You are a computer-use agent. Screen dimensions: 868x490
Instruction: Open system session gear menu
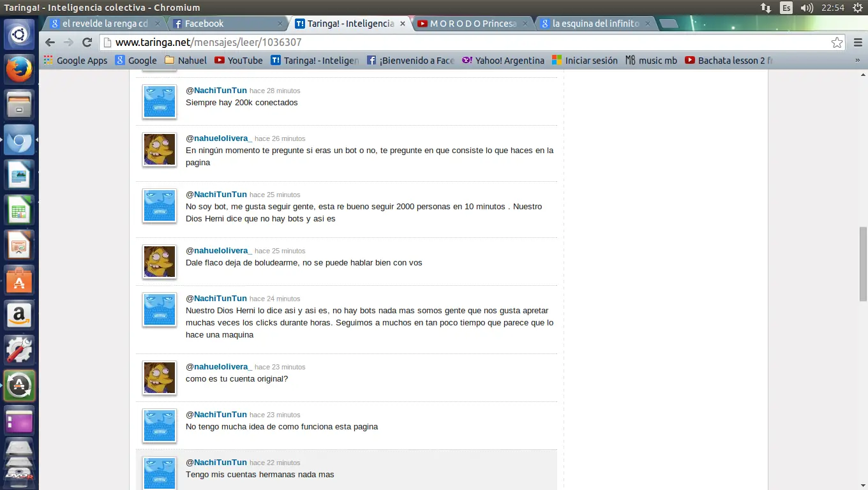[858, 8]
